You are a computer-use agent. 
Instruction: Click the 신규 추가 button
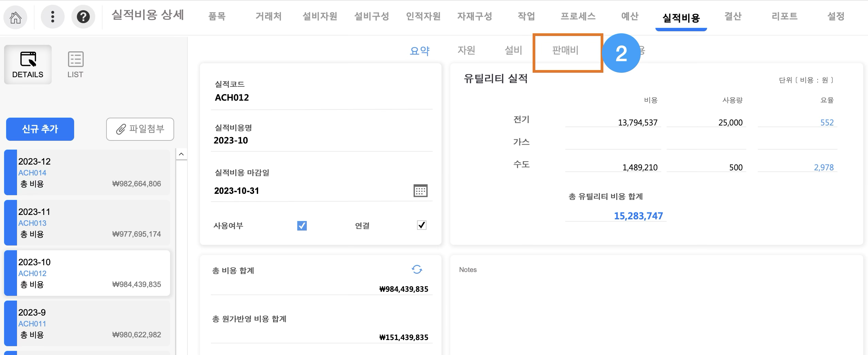pyautogui.click(x=40, y=129)
